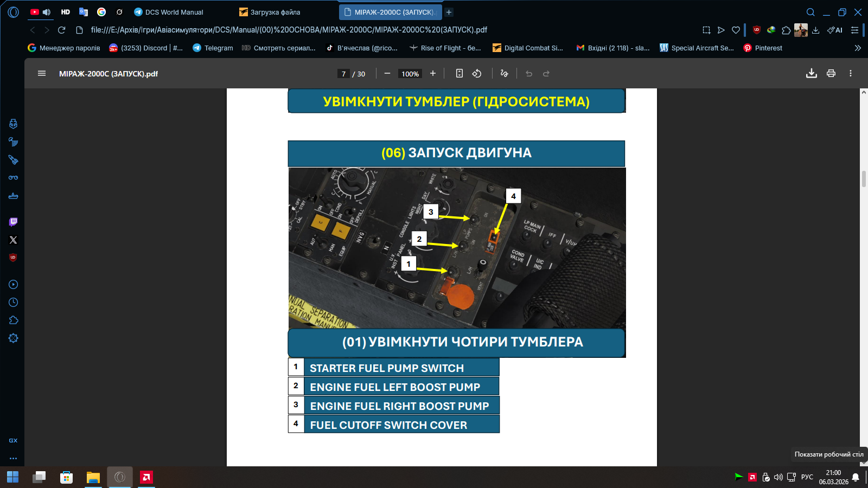Add page to bookmarks heart icon
Image resolution: width=868 pixels, height=488 pixels.
click(736, 30)
